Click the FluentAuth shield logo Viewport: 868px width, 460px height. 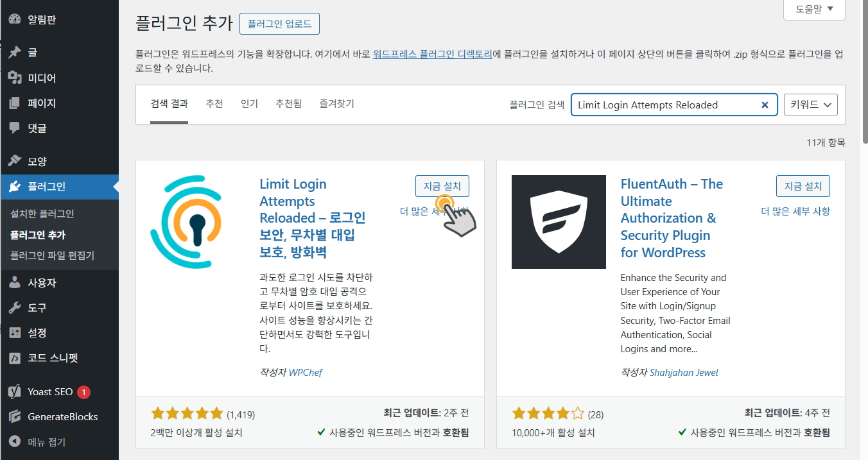click(x=559, y=222)
